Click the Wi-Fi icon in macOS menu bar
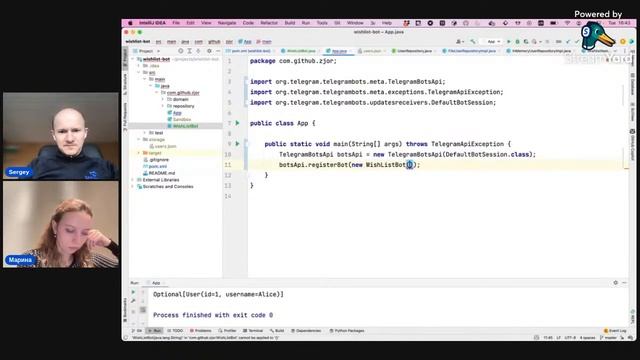The height and width of the screenshot is (360, 640). click(x=568, y=23)
